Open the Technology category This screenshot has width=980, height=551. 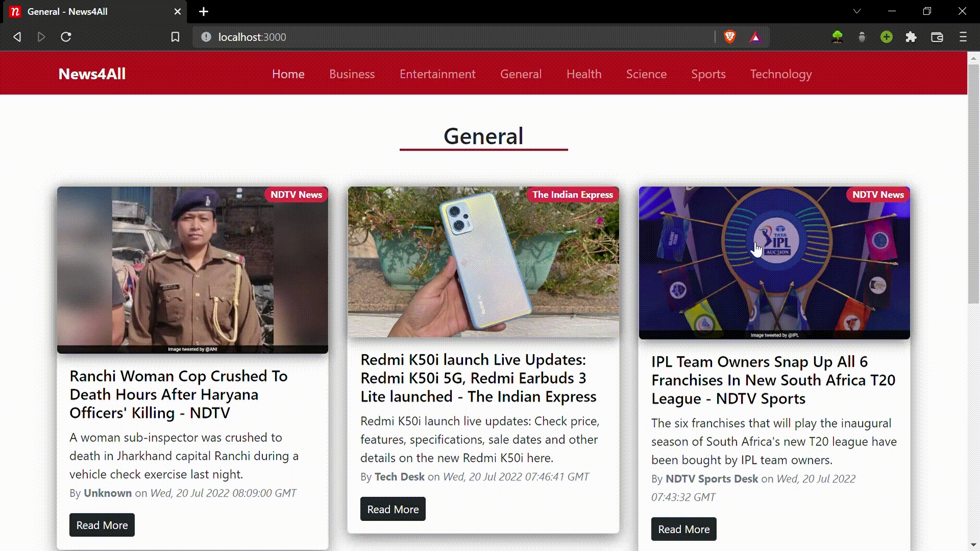[x=781, y=74]
